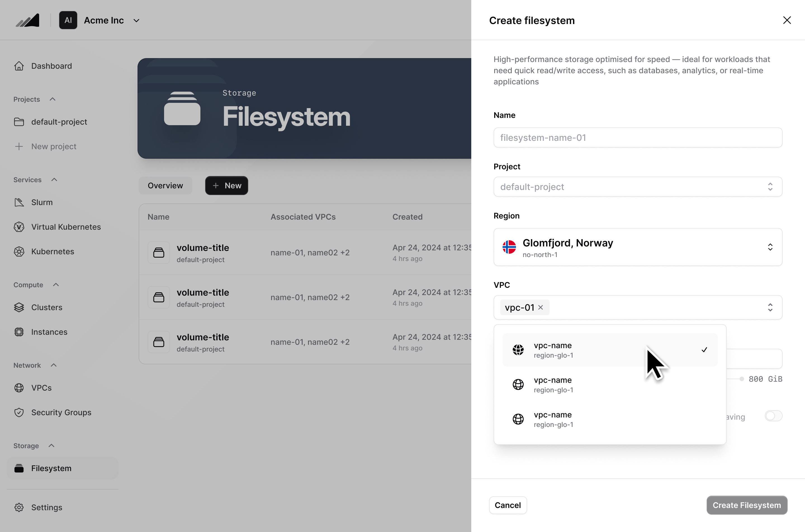
Task: Open the Instances compute icon
Action: pos(19,332)
